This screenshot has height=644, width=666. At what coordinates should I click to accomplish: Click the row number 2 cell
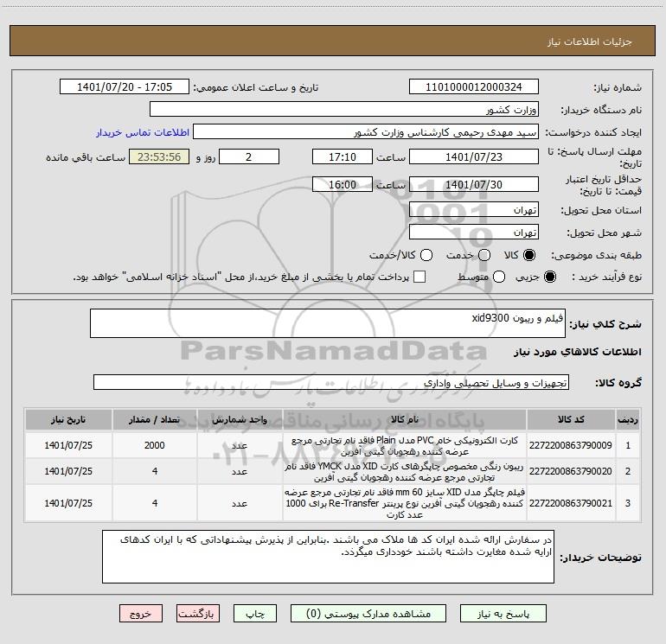[628, 471]
